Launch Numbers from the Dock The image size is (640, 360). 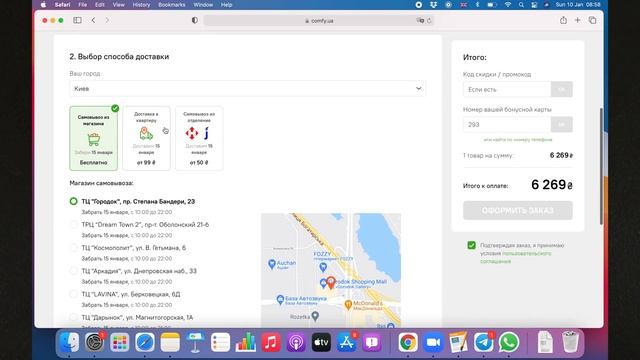coord(246,342)
